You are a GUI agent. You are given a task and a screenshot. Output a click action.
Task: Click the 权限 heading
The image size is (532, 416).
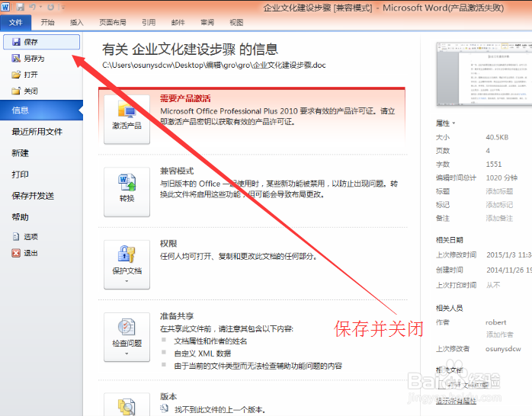[x=168, y=244]
